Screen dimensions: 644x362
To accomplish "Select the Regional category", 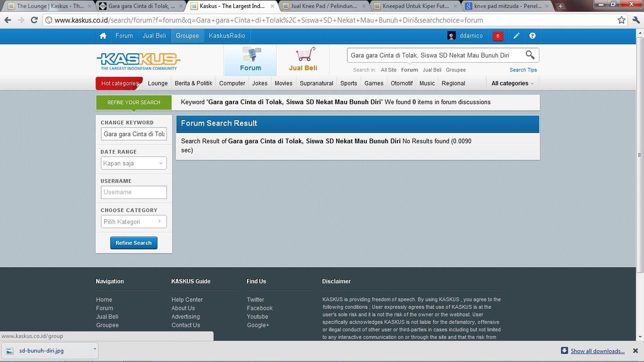I will 453,83.
